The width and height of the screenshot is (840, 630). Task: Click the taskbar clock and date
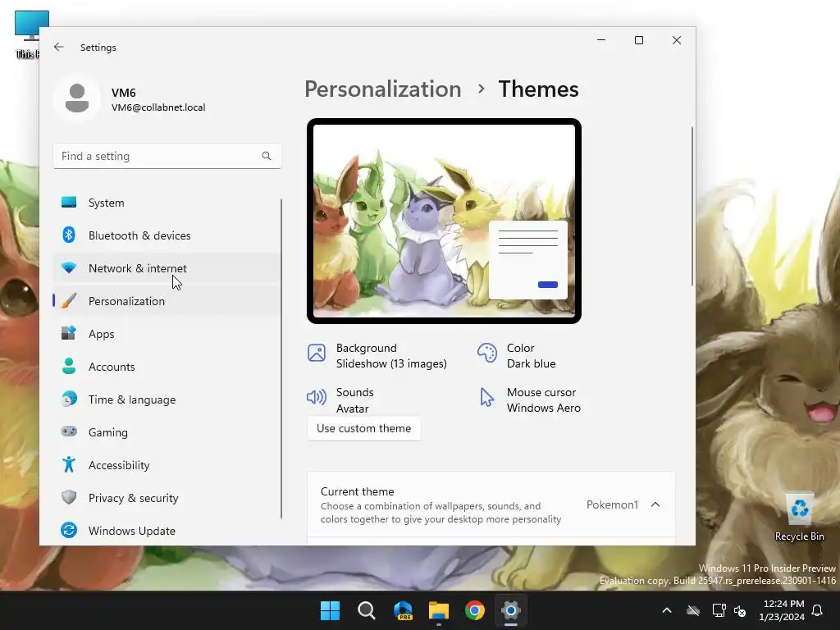(782, 610)
